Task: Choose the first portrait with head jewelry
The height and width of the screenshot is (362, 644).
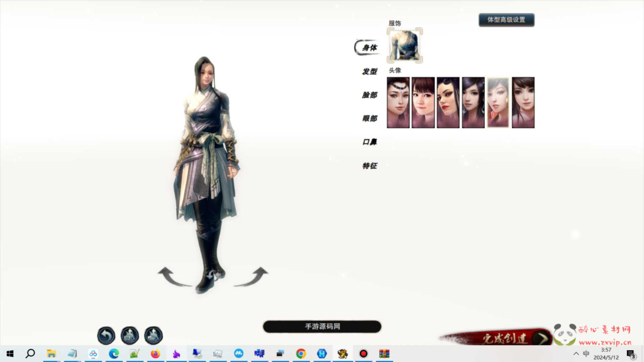Action: coord(398,102)
